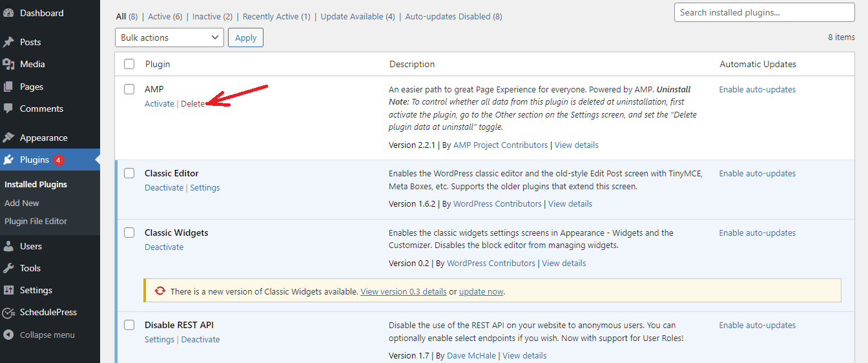
Task: Sort by the Plugin column header
Action: click(158, 64)
